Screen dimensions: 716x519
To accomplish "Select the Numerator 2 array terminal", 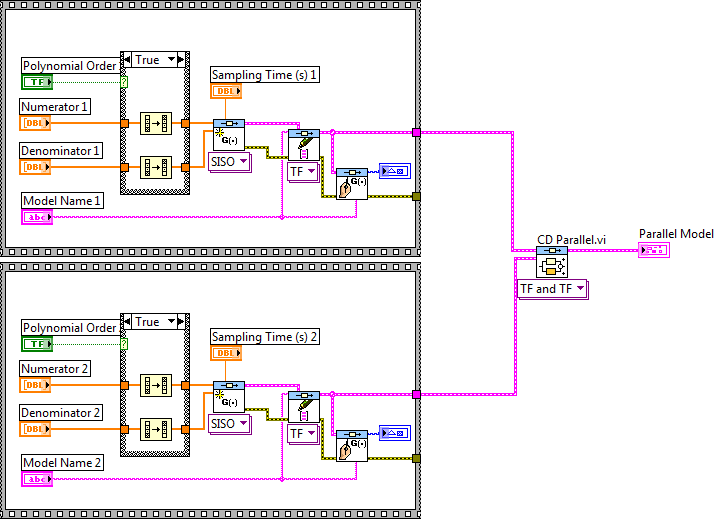I will (35, 385).
